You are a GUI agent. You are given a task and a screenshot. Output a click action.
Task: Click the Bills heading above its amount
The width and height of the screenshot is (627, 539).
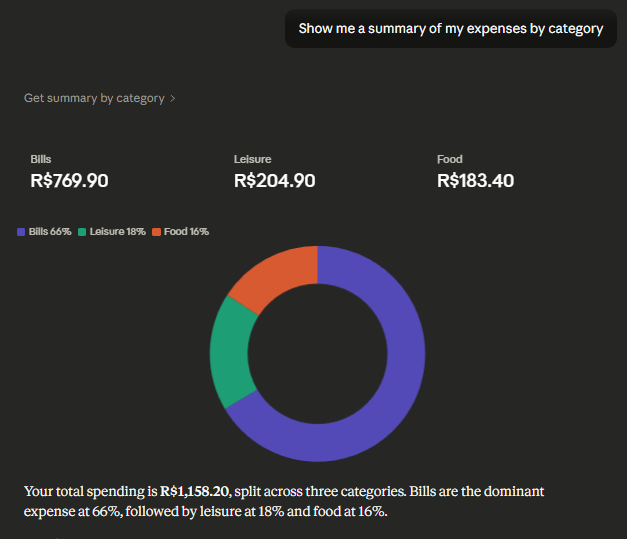point(41,159)
